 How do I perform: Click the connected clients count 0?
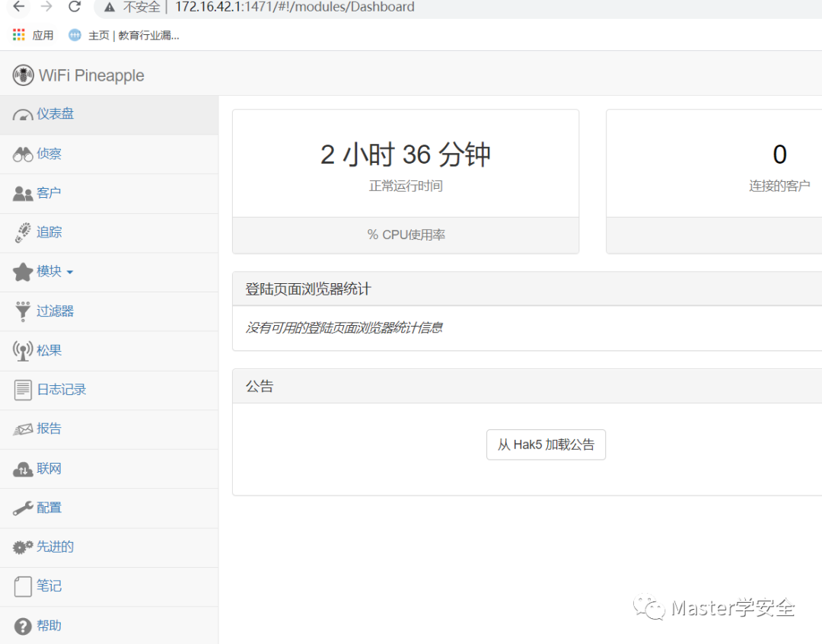point(779,155)
